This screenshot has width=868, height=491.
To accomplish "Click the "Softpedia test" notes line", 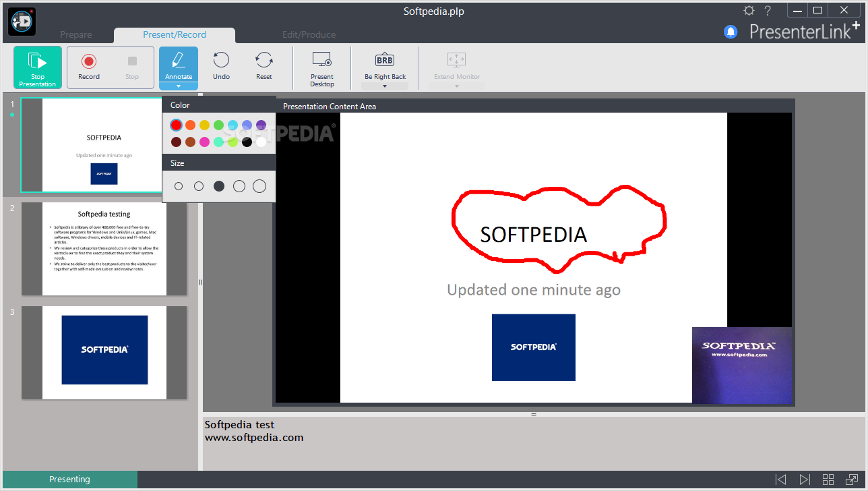I will click(x=240, y=425).
